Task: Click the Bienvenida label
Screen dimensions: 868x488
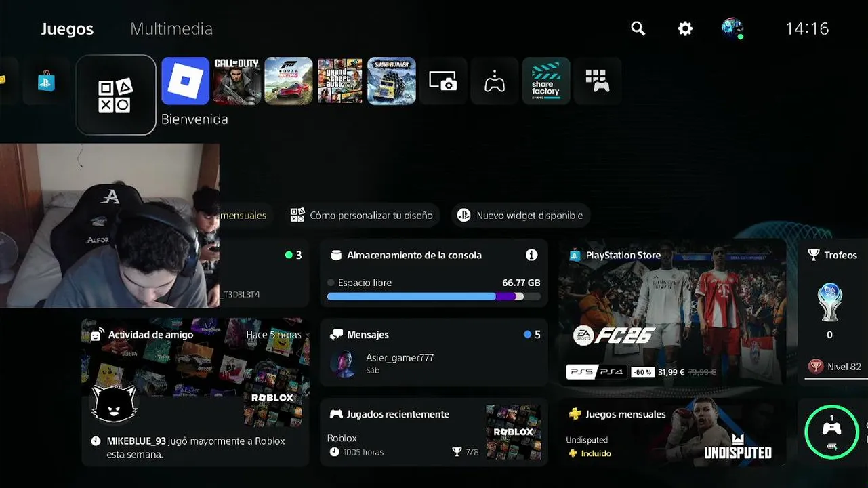Action: coord(194,119)
